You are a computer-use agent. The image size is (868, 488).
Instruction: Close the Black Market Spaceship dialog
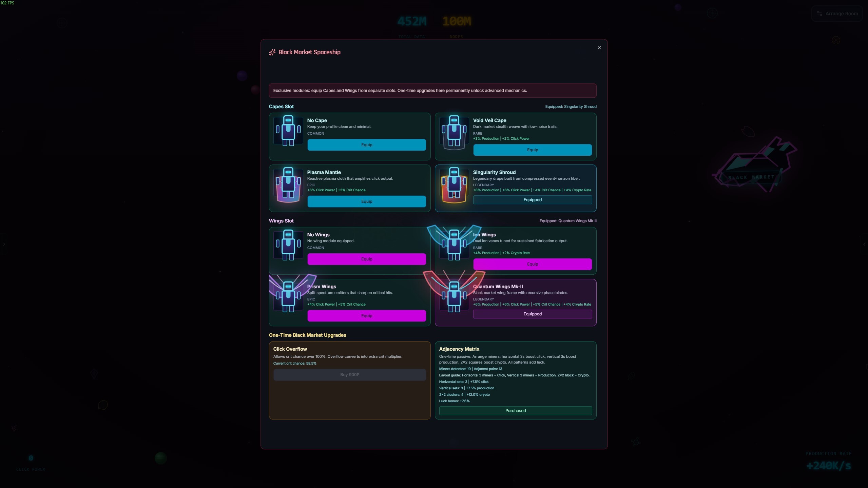point(599,48)
